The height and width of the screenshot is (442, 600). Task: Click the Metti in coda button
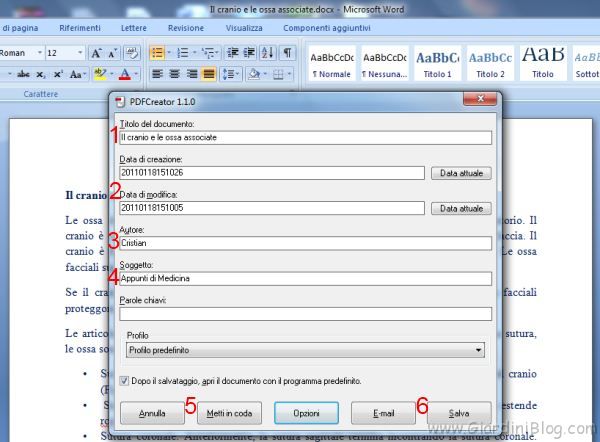229,413
